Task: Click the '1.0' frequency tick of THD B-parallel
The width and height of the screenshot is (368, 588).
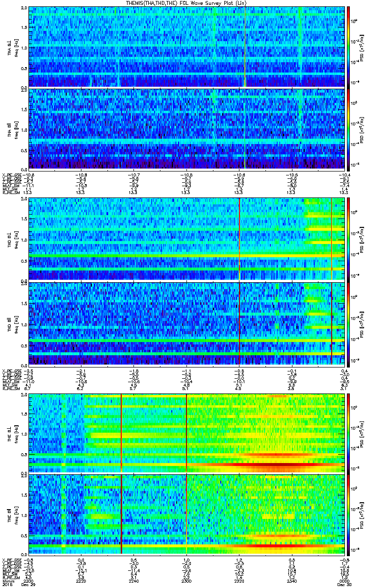Action: point(25,323)
